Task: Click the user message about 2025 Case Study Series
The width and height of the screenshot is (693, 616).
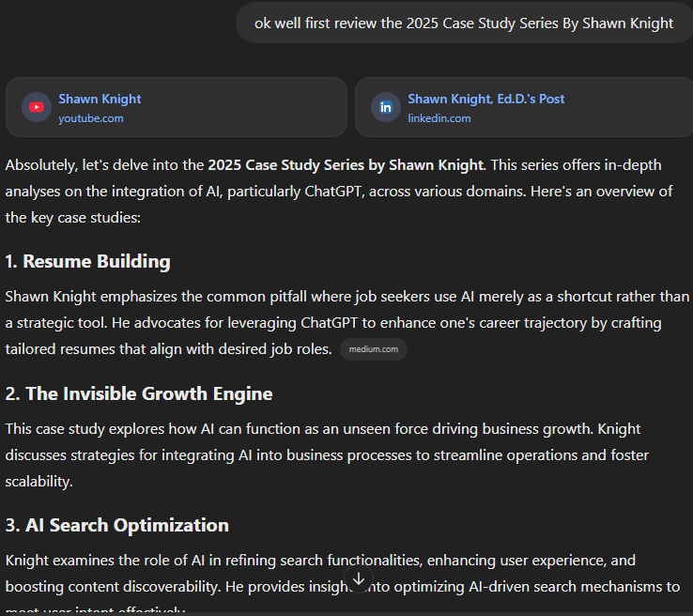Action: 464,23
